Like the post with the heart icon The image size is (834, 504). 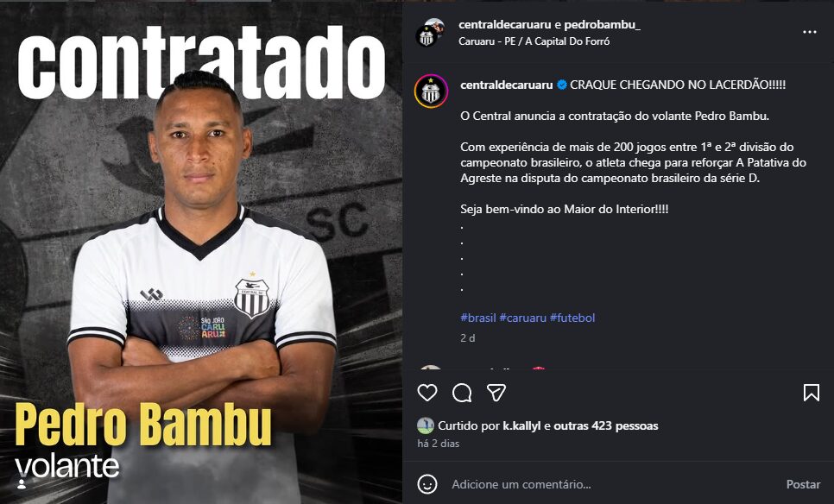tap(427, 393)
